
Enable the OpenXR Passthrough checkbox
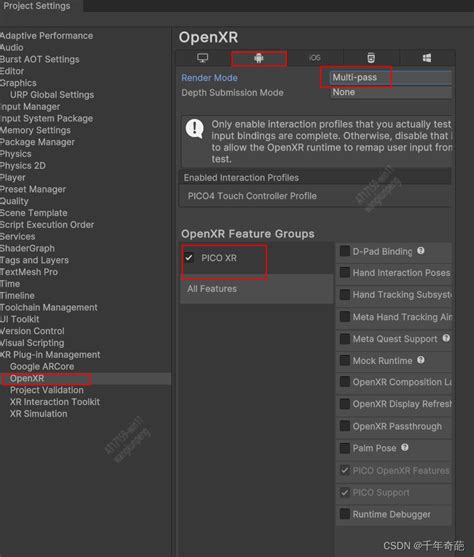click(x=345, y=426)
